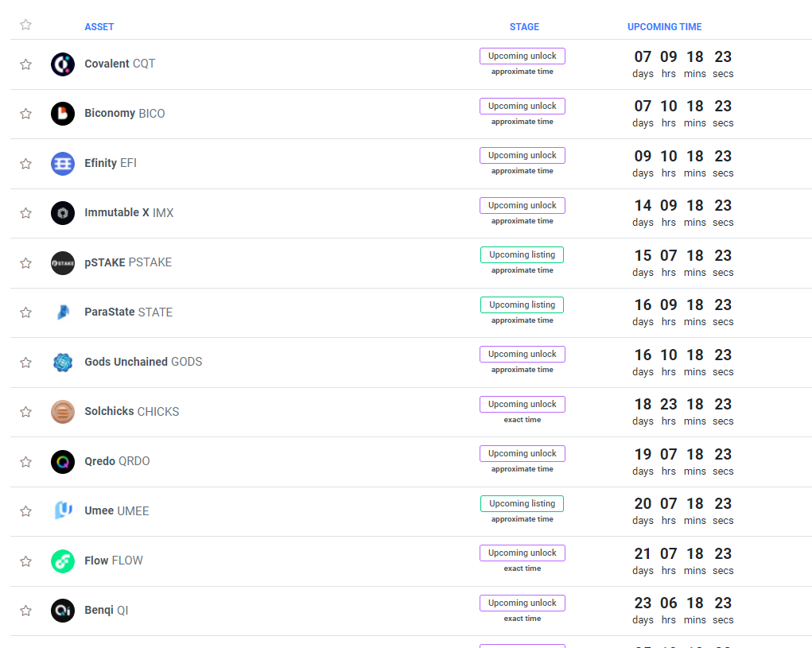This screenshot has width=812, height=648.
Task: Open the Efinity EFI logo icon
Action: tap(63, 164)
